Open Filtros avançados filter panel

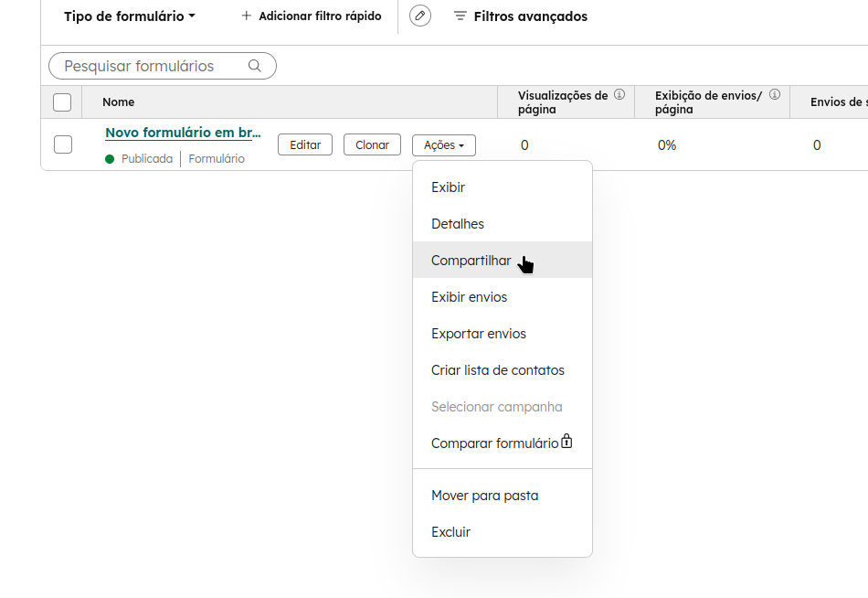coord(521,16)
